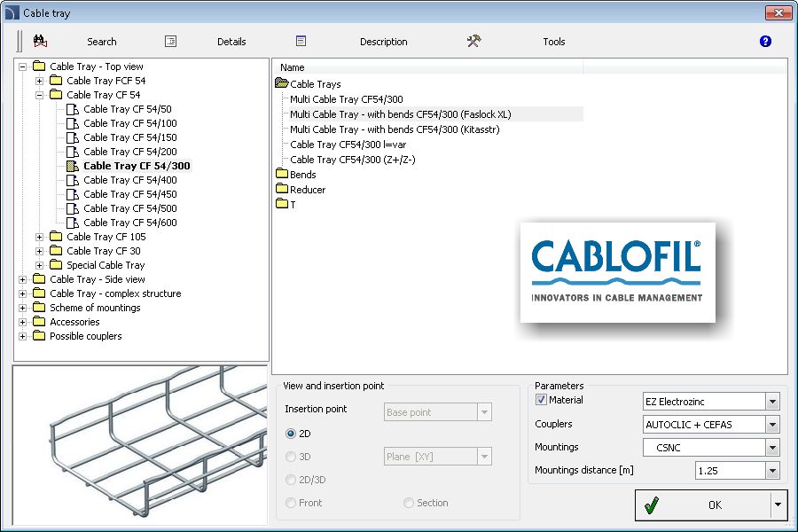Collapse the Cable Tray - Top view node
The width and height of the screenshot is (798, 532).
[x=22, y=66]
